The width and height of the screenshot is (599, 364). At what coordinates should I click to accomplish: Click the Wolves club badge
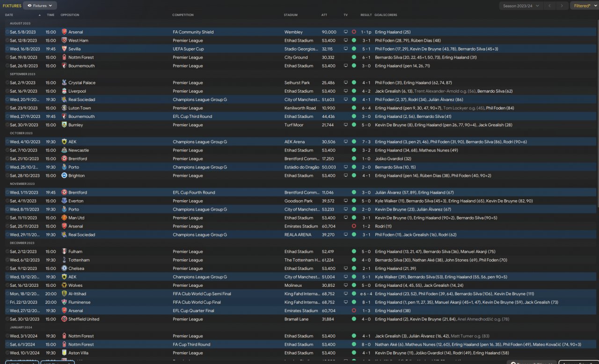(64, 285)
